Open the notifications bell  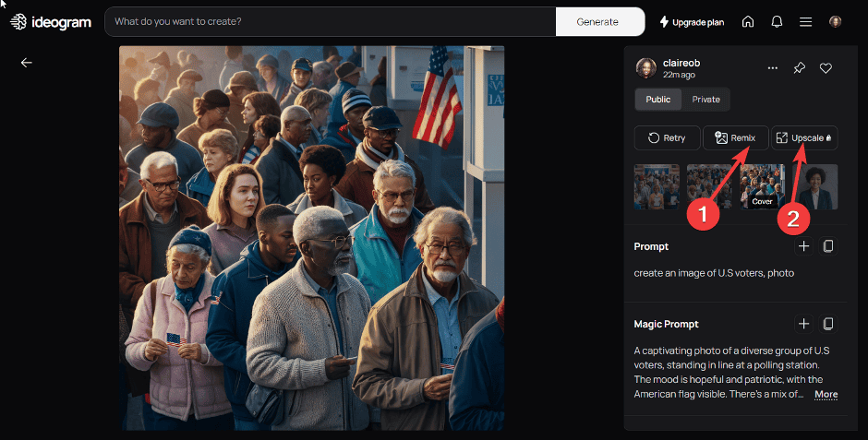tap(777, 21)
